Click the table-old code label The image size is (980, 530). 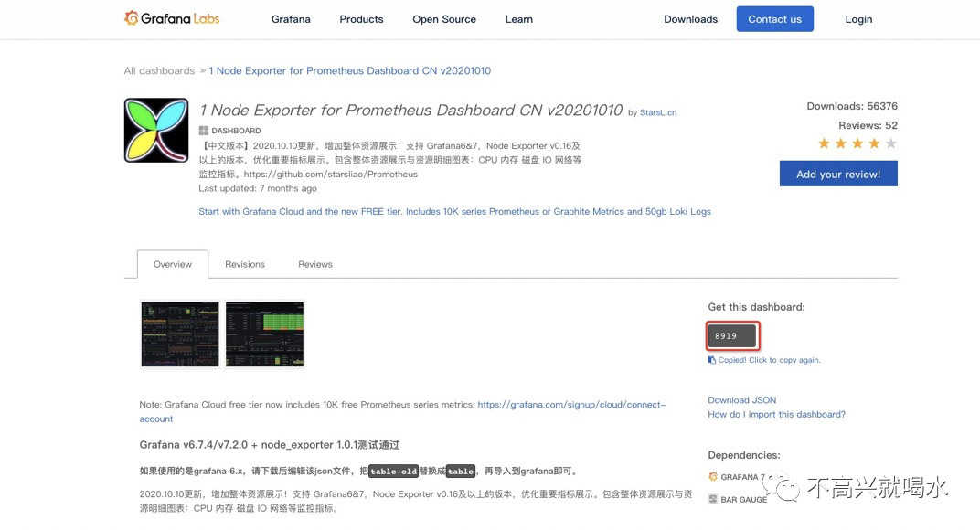tap(393, 472)
